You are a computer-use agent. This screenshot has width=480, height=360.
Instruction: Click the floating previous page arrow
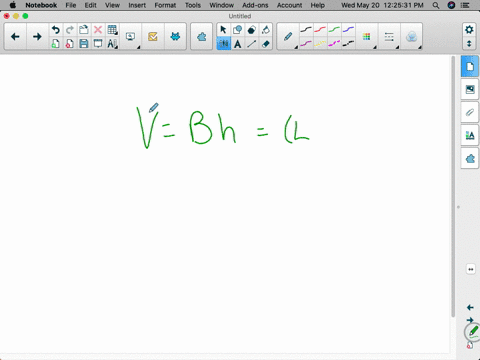pyautogui.click(x=470, y=307)
